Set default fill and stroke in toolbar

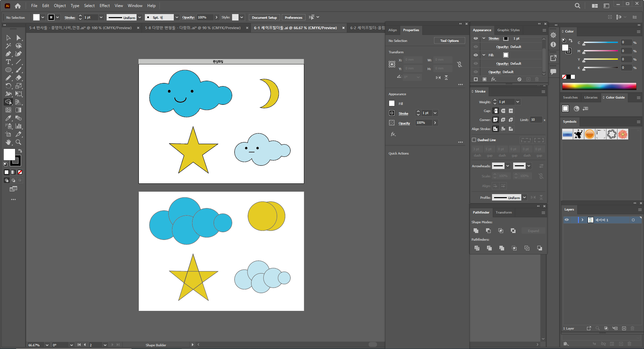tap(5, 164)
